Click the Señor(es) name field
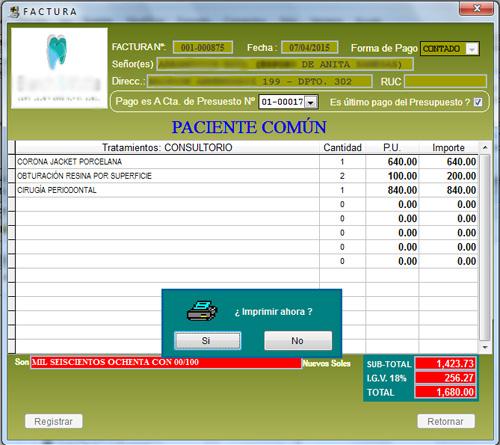 point(285,64)
